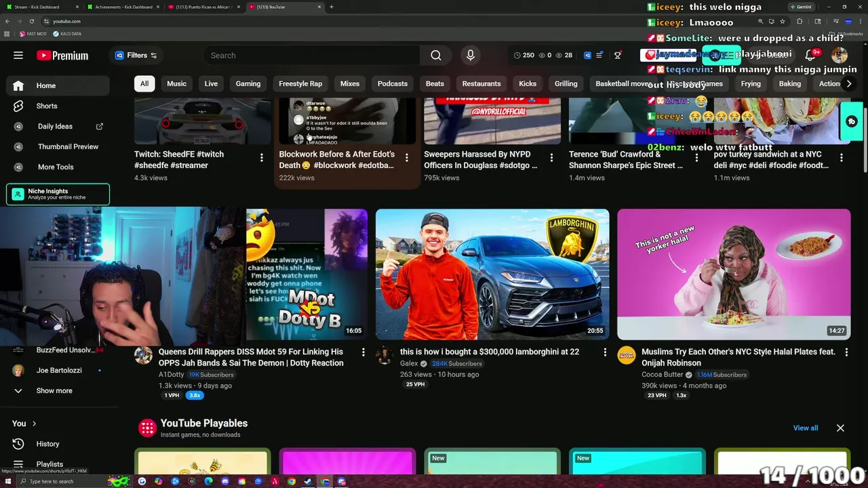
Task: Open the Lamborghini video thumbnail
Action: (492, 274)
